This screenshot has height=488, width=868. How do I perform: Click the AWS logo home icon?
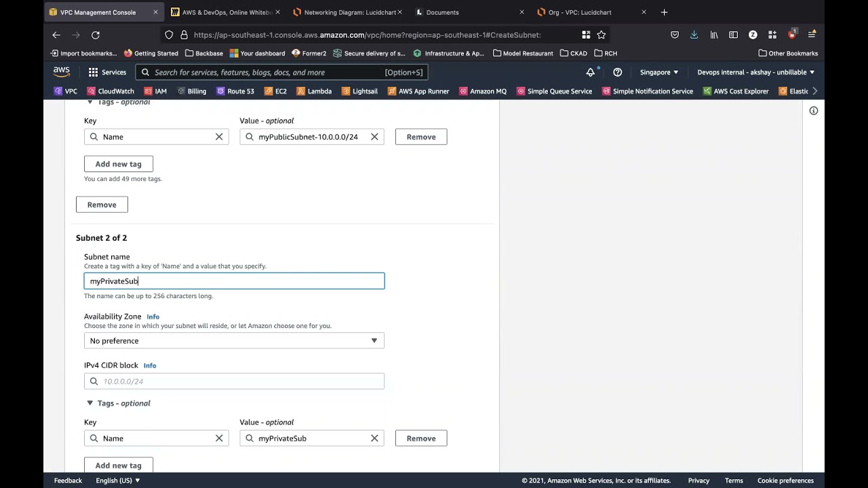62,72
